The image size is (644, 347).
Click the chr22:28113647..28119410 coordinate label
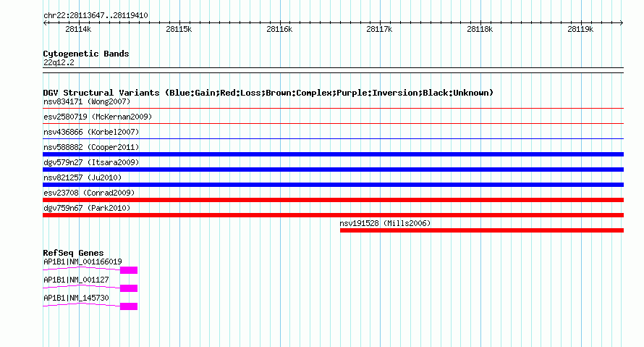point(96,15)
